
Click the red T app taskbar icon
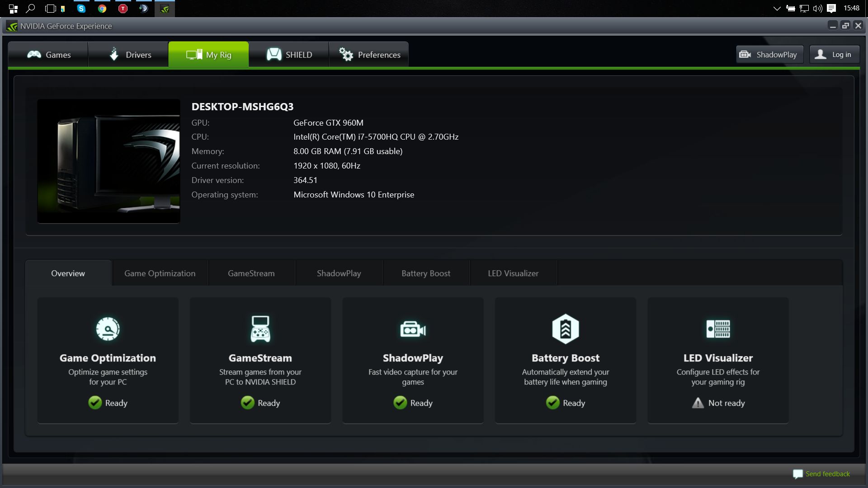coord(123,9)
